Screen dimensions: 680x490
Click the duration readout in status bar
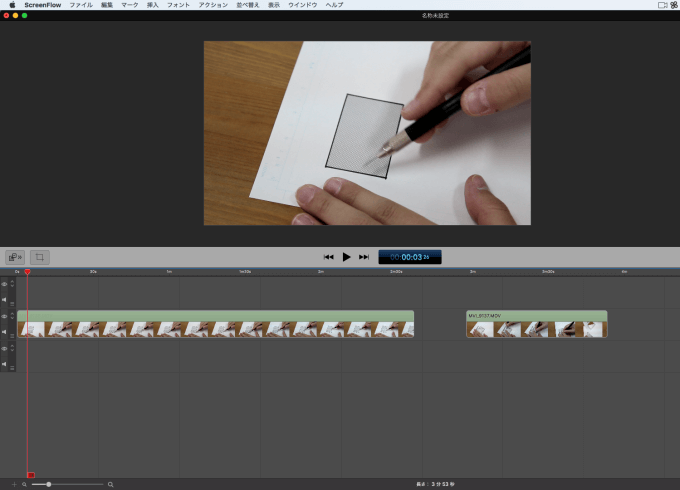pos(435,484)
